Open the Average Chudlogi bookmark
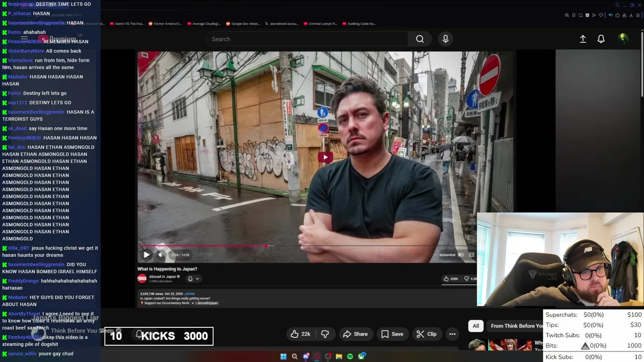Image resolution: width=644 pixels, height=362 pixels. 204,24
